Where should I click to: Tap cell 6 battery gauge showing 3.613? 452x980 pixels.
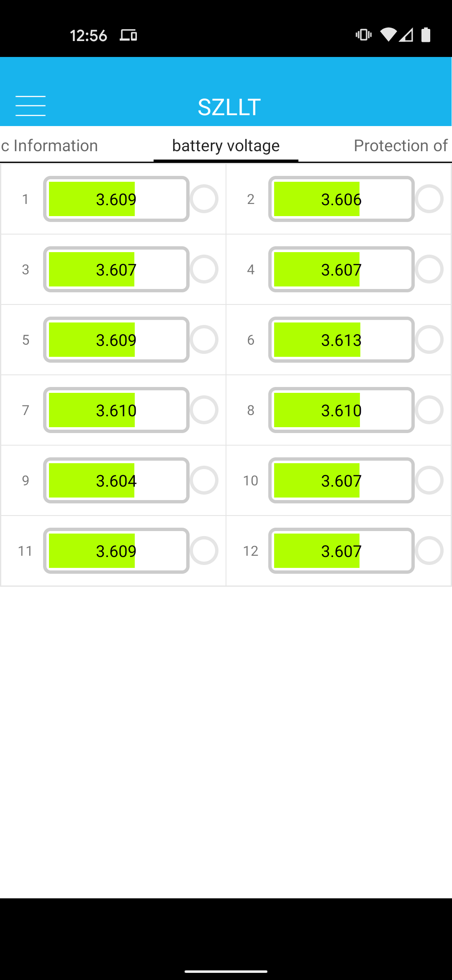click(x=342, y=340)
